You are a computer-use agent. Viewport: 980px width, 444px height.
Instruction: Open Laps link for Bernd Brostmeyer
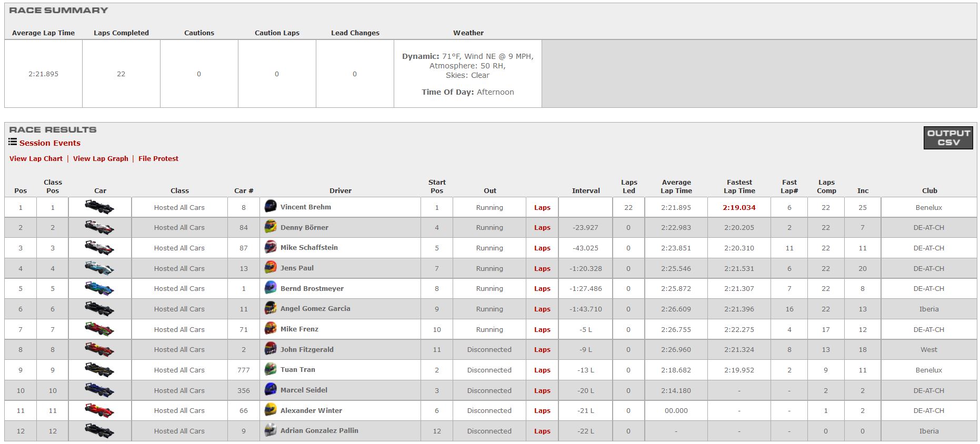click(x=542, y=289)
